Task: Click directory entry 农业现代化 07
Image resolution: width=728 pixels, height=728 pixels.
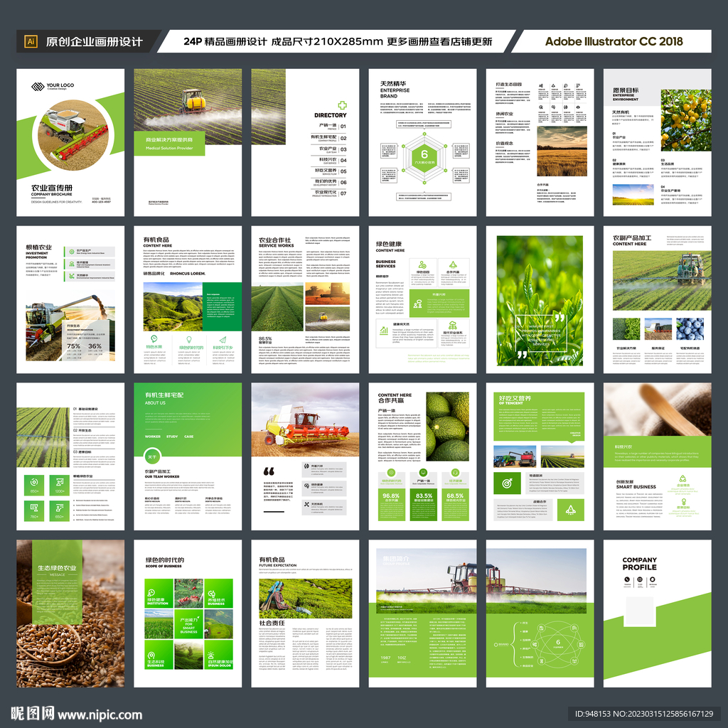Action: 331,193
